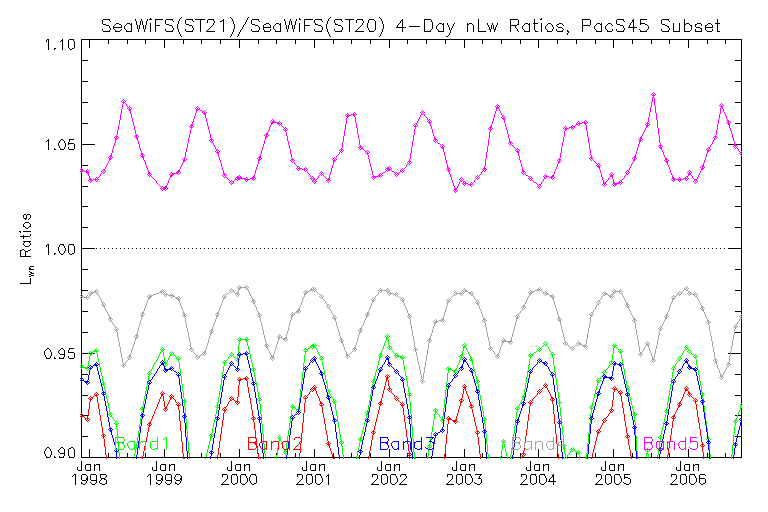Click the chart title text
Screen dimensions: 768x512
coord(410,25)
